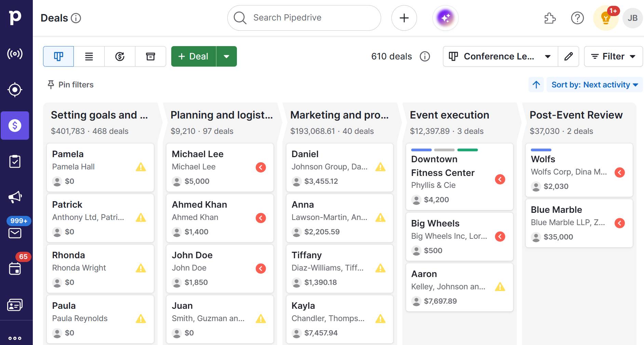The height and width of the screenshot is (345, 644).
Task: Click warning icon on Juan deal
Action: pyautogui.click(x=261, y=319)
